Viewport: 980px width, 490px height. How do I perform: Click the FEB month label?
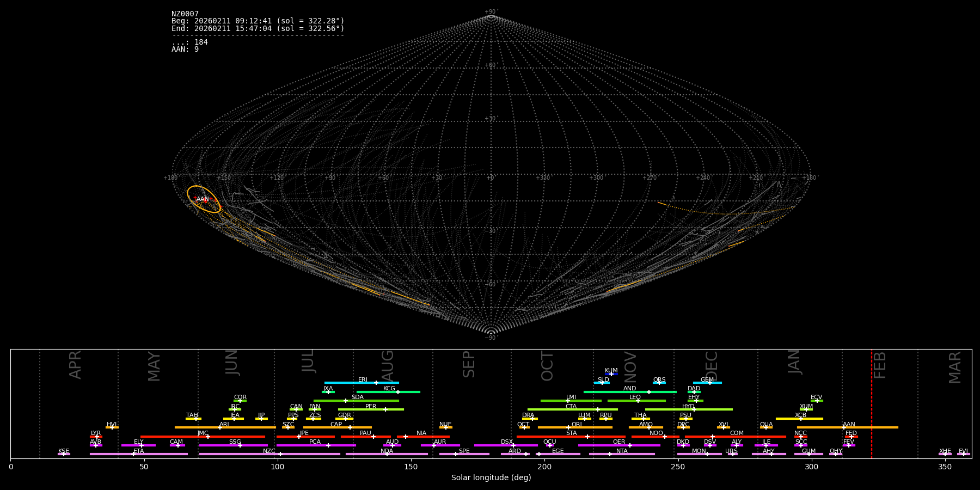pos(880,365)
